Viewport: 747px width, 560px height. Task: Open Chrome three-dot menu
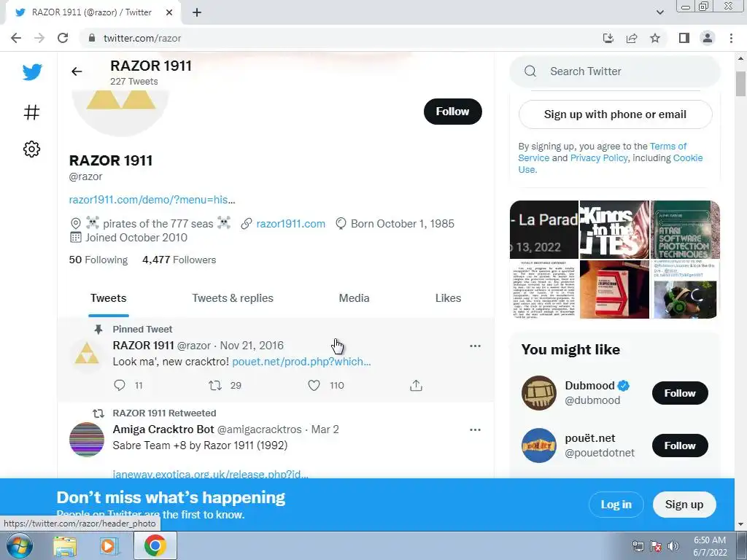pos(731,38)
